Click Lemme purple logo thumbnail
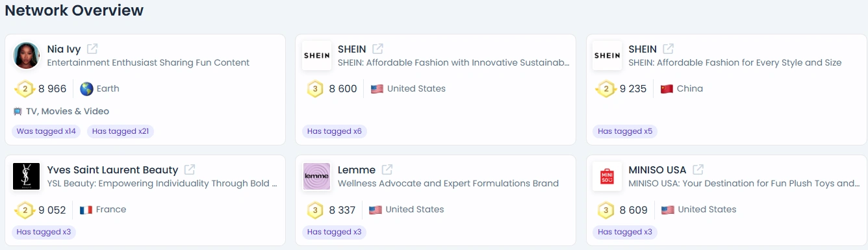 [x=317, y=177]
